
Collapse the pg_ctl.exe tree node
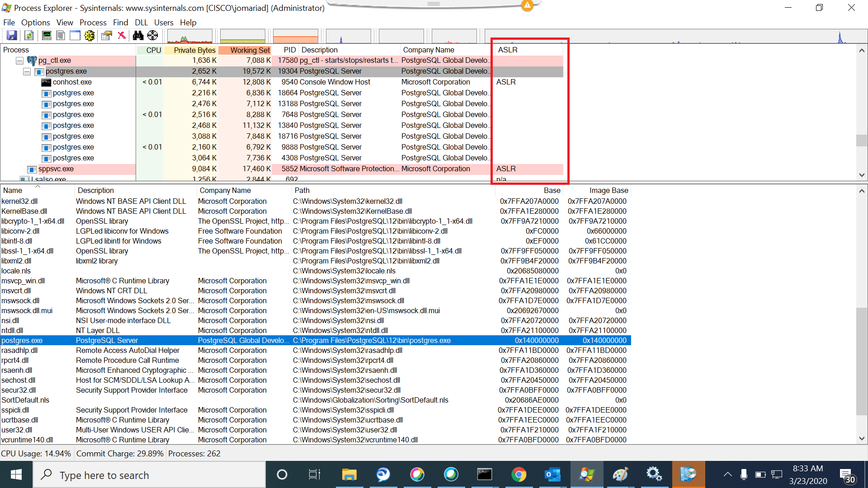(x=19, y=61)
